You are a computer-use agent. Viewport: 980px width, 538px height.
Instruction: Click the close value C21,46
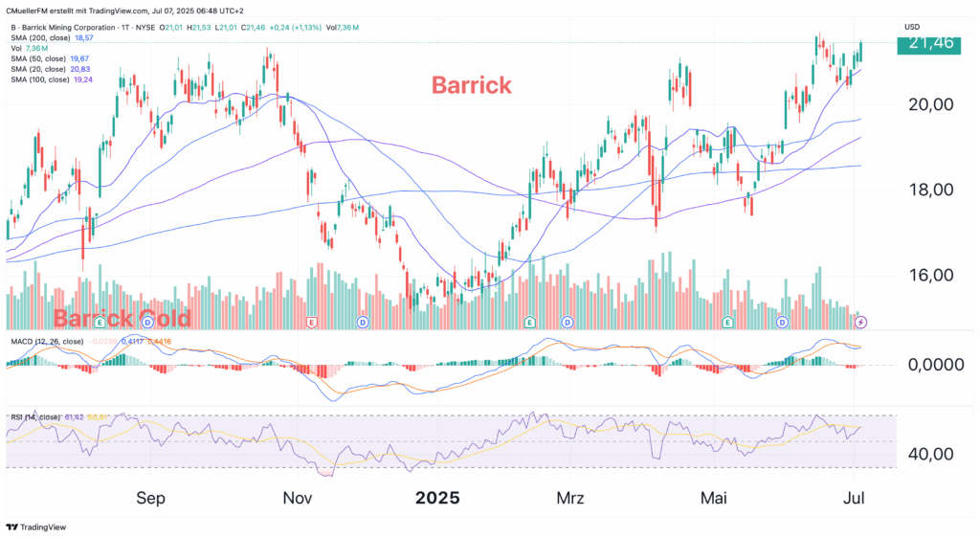253,28
